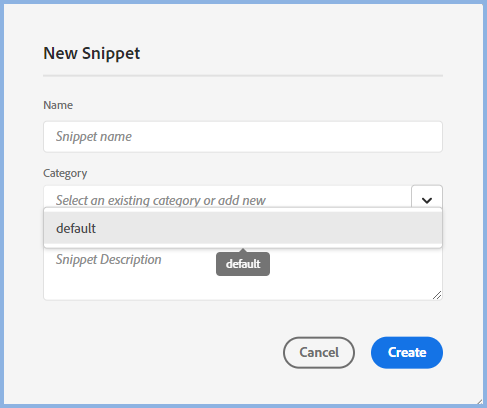Grab the Snippet Description resize grip icon
The height and width of the screenshot is (408, 487).
pyautogui.click(x=437, y=295)
